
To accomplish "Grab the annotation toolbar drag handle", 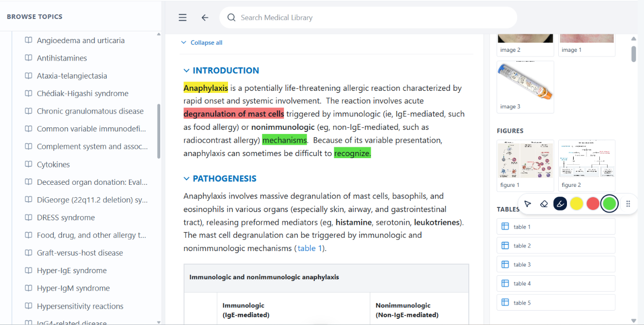I will (628, 204).
